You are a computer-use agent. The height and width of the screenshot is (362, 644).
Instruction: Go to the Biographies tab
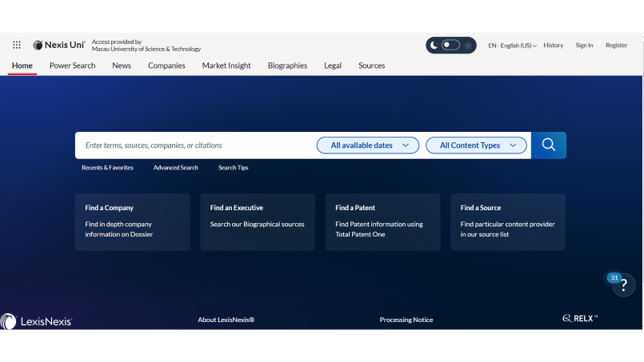click(x=287, y=66)
